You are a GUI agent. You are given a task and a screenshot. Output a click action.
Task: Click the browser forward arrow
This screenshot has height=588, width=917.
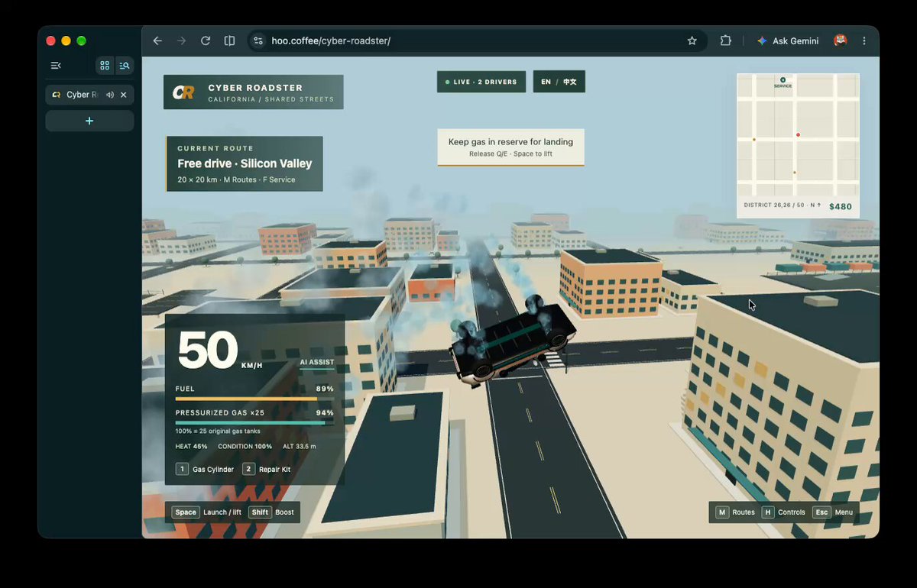point(181,40)
